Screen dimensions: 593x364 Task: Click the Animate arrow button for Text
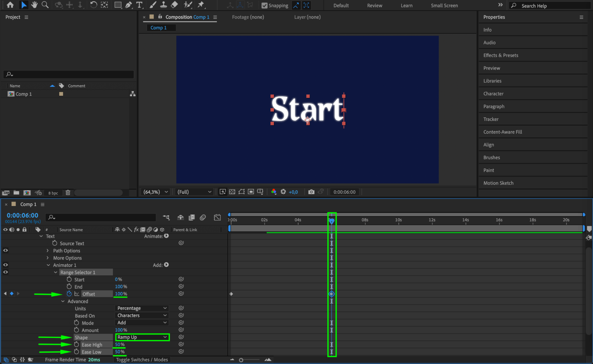pyautogui.click(x=166, y=236)
